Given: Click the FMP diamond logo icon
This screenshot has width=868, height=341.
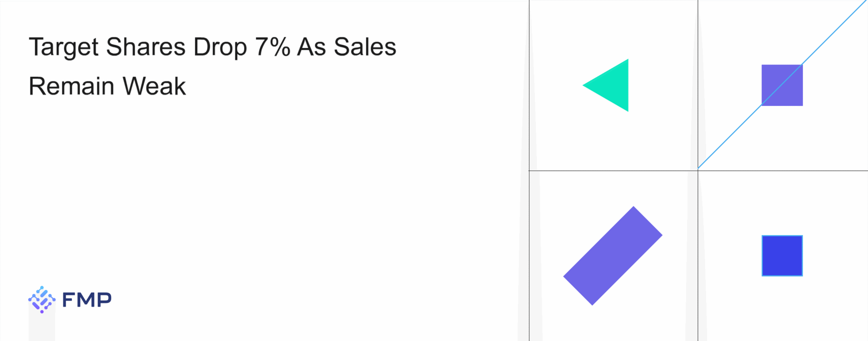Looking at the screenshot, I should tap(42, 299).
